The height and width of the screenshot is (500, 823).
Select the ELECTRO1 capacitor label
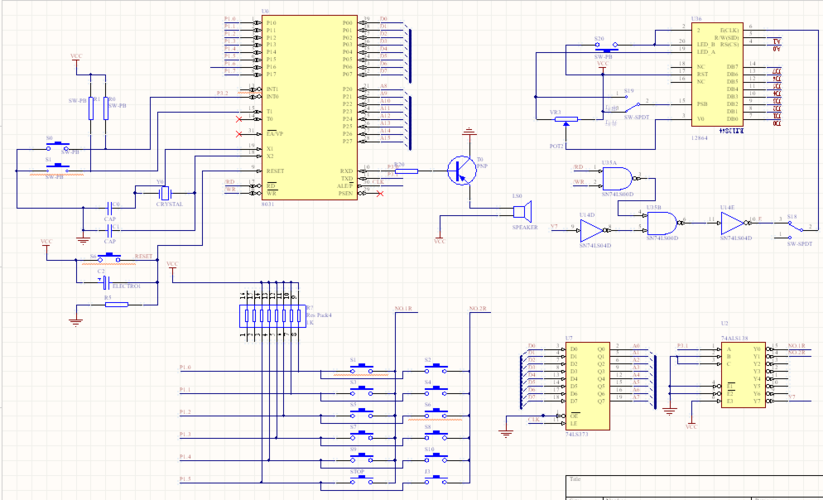click(126, 286)
